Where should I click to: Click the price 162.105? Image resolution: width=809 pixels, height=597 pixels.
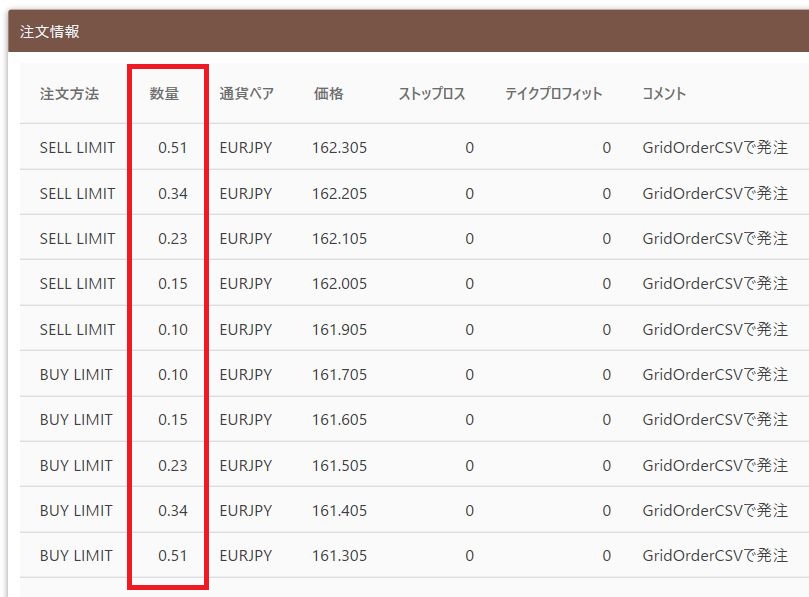tap(339, 238)
